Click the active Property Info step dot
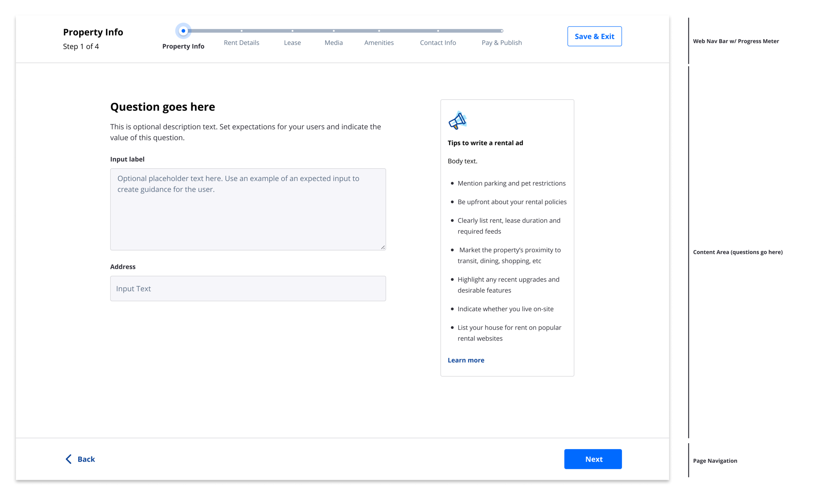This screenshot has height=504, width=827. [183, 31]
